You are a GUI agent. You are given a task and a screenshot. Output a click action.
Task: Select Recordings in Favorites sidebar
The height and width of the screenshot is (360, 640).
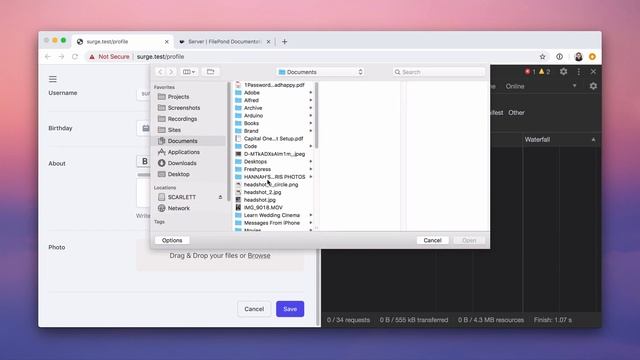[x=182, y=119]
